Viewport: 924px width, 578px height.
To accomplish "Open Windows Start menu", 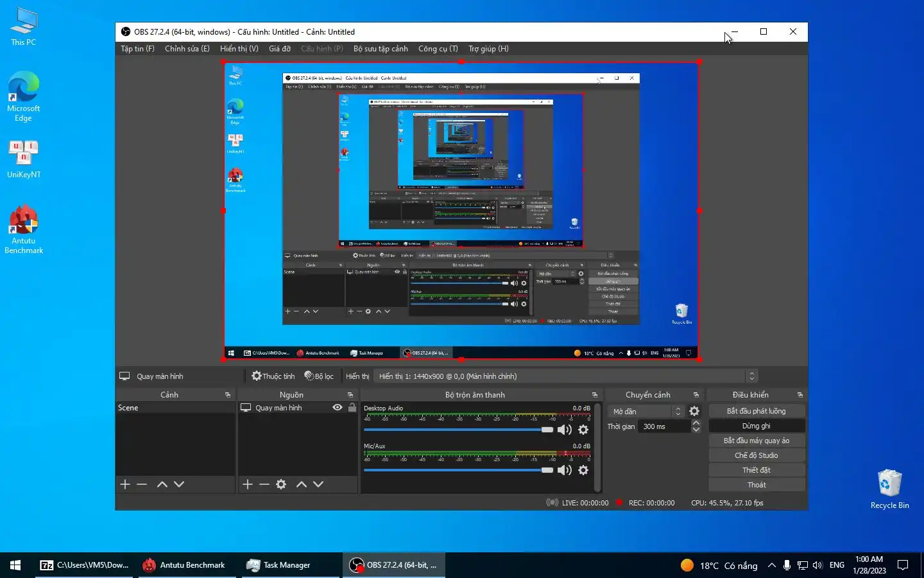I will tap(15, 565).
